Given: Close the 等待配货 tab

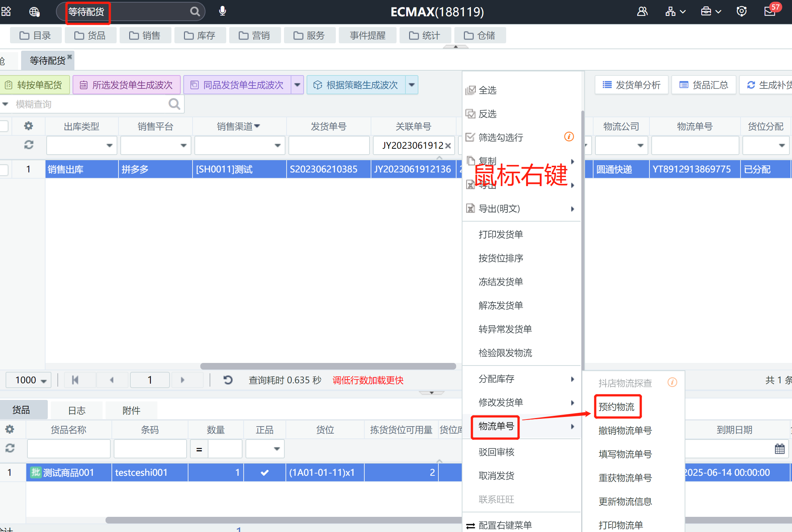Looking at the screenshot, I should 70,57.
